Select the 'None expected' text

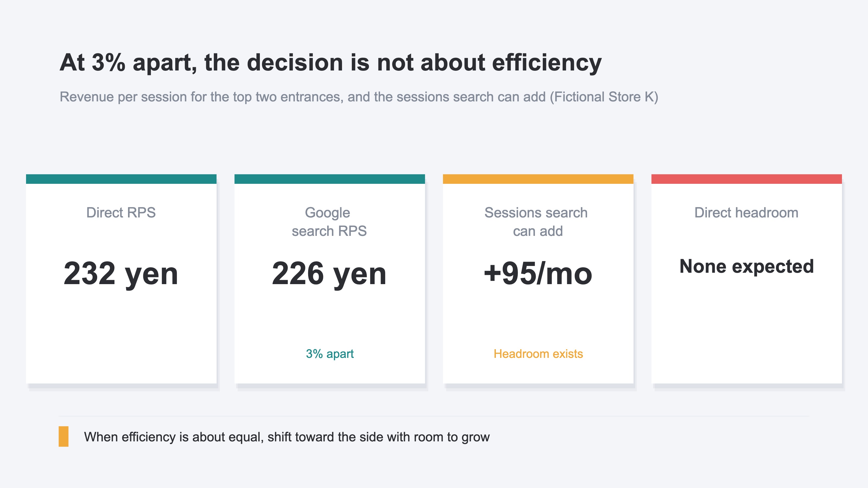[747, 267]
